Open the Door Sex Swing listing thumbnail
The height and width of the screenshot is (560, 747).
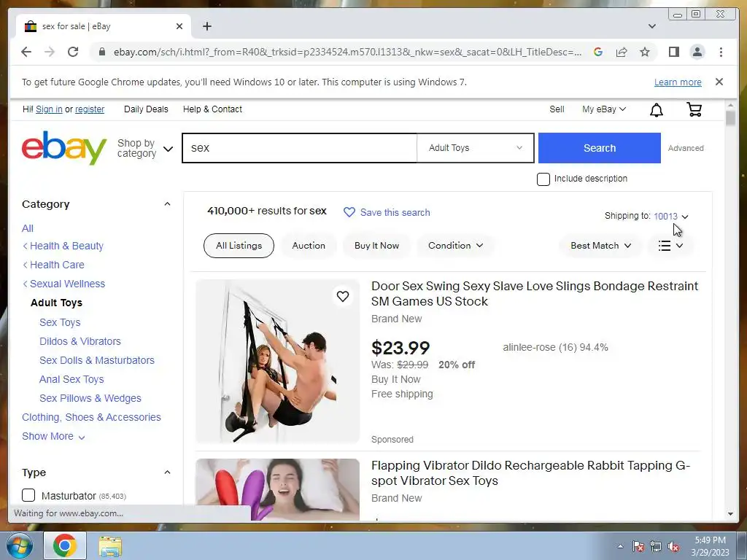[x=278, y=362]
